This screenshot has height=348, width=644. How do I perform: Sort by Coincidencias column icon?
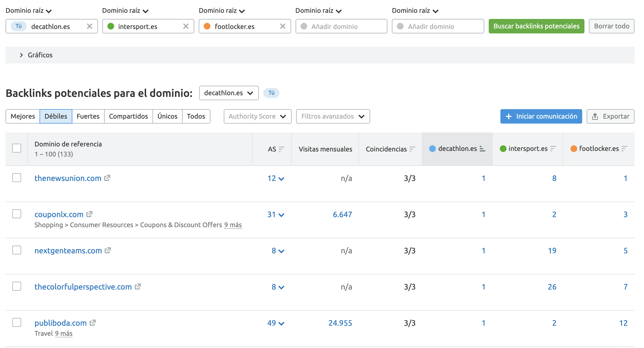click(x=412, y=149)
